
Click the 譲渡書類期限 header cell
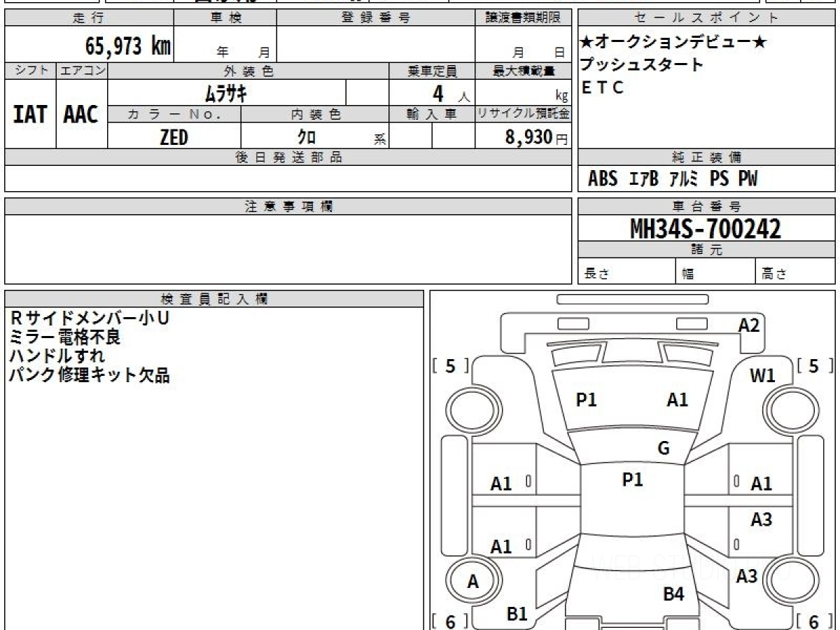point(523,18)
